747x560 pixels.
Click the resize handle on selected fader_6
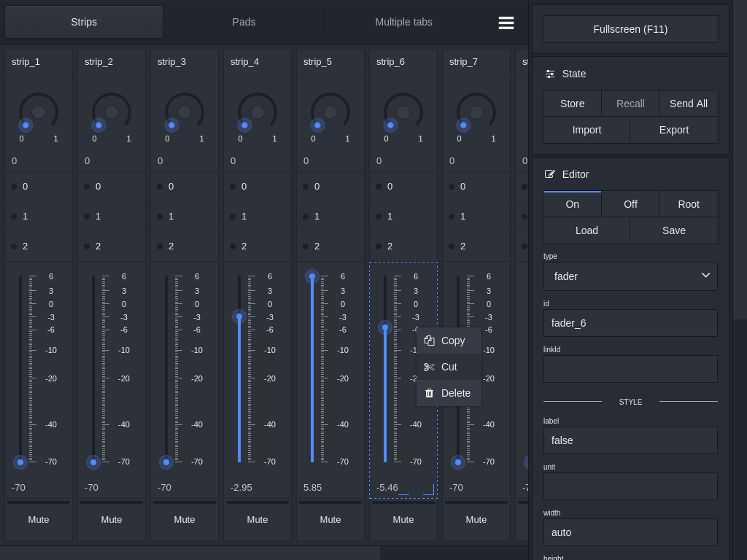tap(429, 490)
